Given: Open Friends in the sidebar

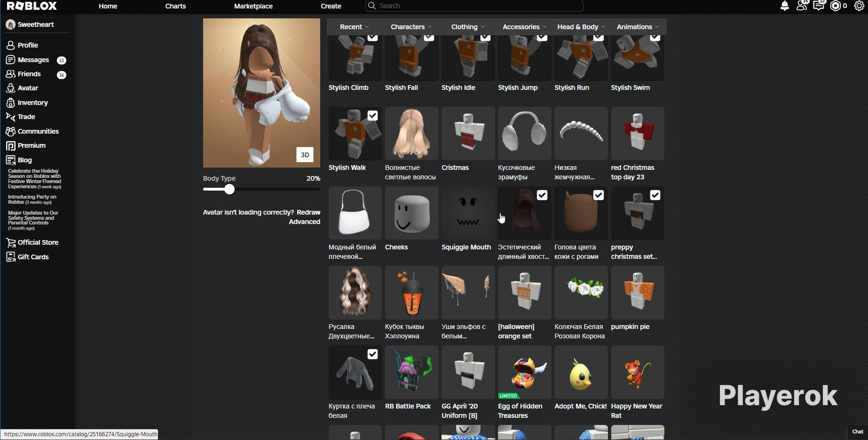Looking at the screenshot, I should (x=29, y=74).
